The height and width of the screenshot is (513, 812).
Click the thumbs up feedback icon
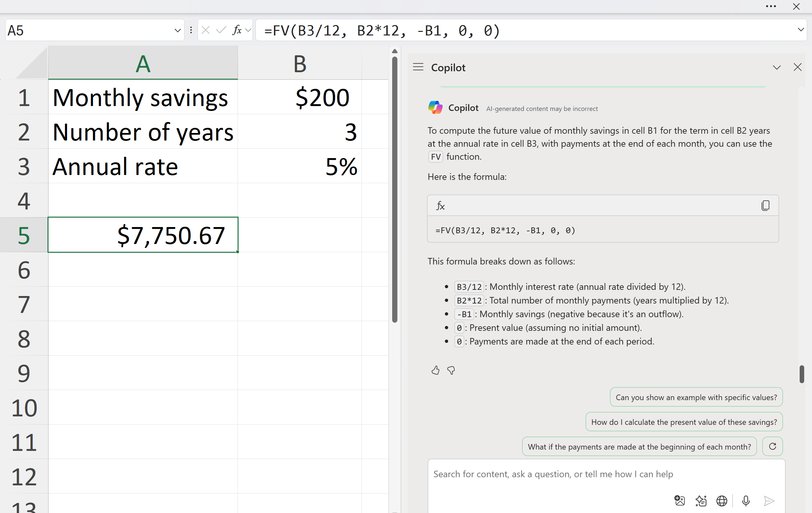pyautogui.click(x=435, y=371)
